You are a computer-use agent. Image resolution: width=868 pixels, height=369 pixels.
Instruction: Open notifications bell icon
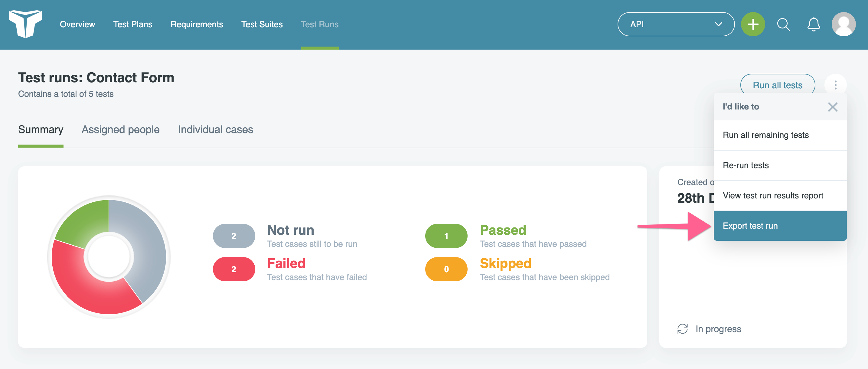click(814, 24)
